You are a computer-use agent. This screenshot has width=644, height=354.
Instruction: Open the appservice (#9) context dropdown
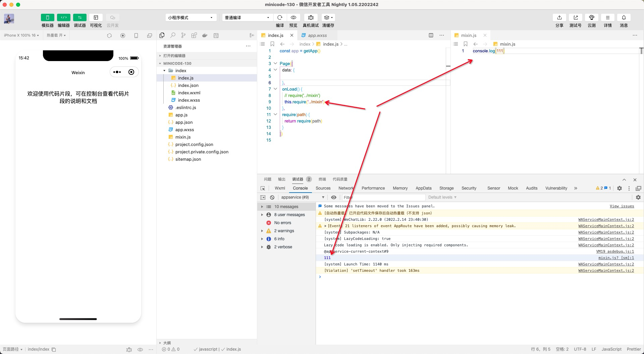point(303,197)
